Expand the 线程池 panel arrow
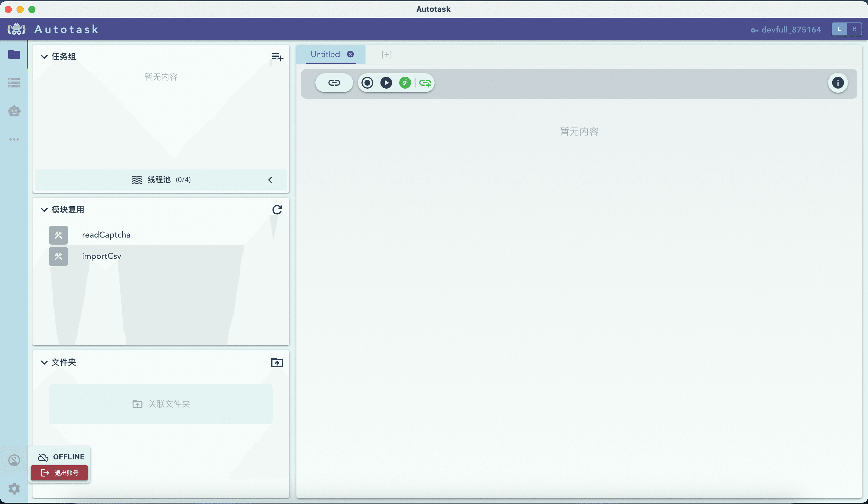Image resolution: width=868 pixels, height=504 pixels. tap(270, 180)
